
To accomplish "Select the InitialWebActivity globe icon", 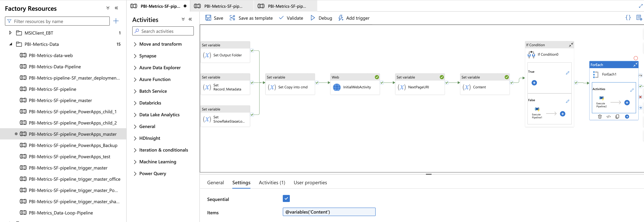I will click(x=337, y=87).
